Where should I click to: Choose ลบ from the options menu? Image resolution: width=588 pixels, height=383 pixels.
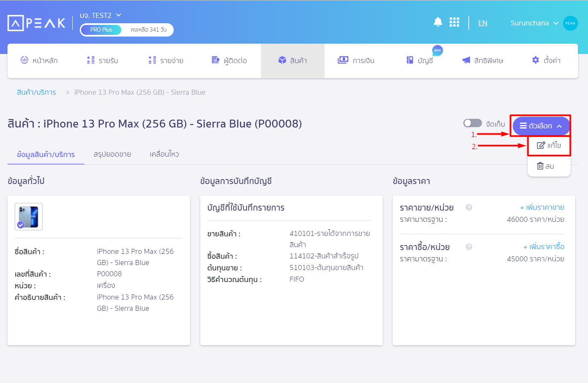click(x=549, y=166)
